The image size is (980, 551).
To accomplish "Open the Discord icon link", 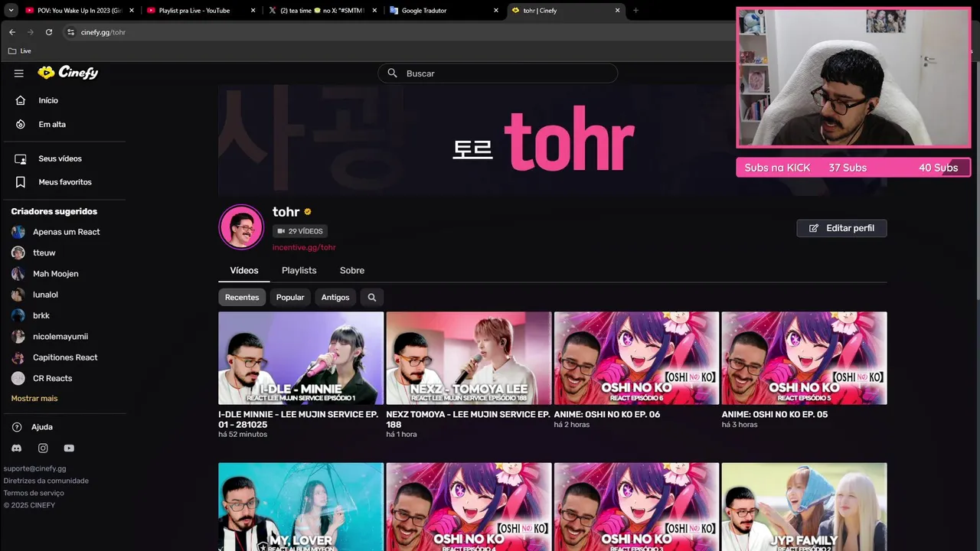I will click(x=17, y=448).
